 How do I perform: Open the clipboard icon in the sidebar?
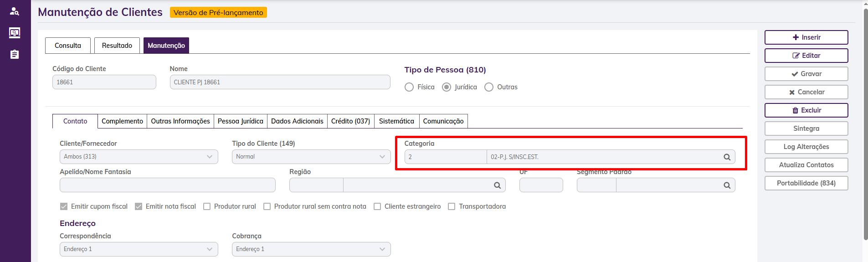pyautogui.click(x=15, y=55)
